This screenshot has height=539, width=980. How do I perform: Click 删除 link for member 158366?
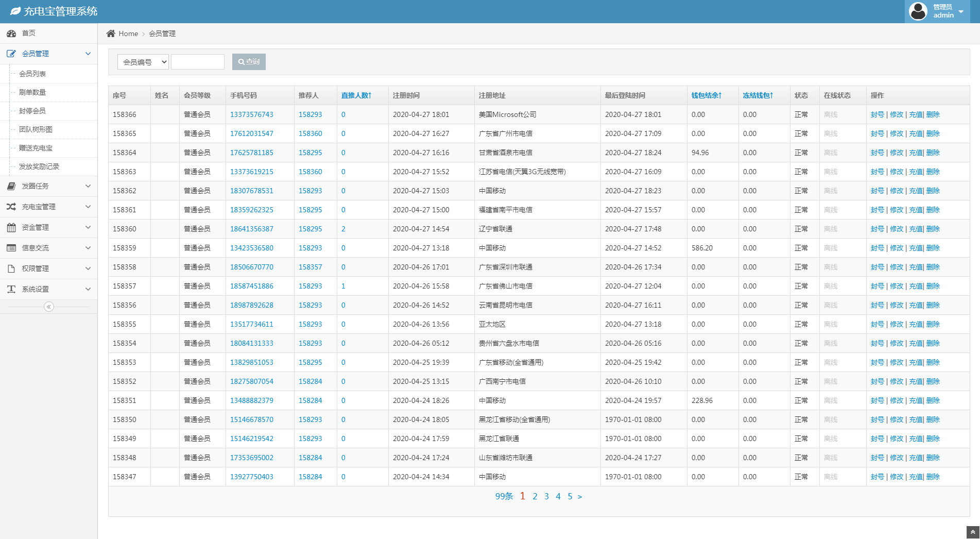point(933,114)
